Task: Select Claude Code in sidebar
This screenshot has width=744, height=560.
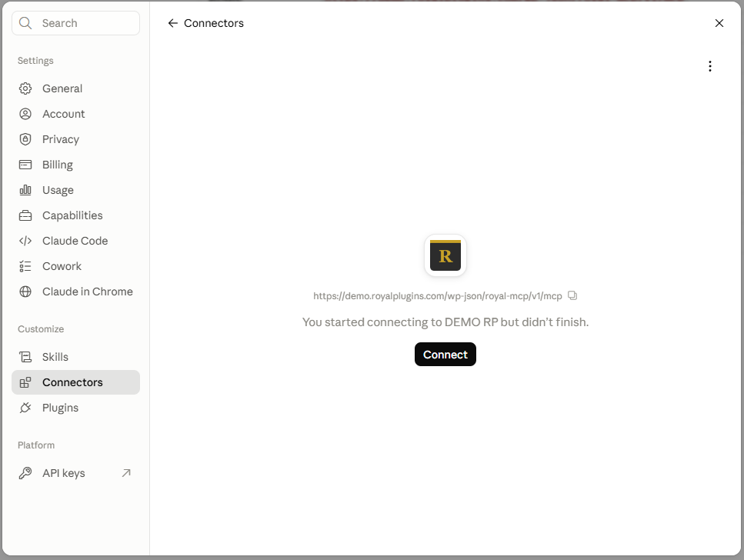Action: tap(76, 241)
